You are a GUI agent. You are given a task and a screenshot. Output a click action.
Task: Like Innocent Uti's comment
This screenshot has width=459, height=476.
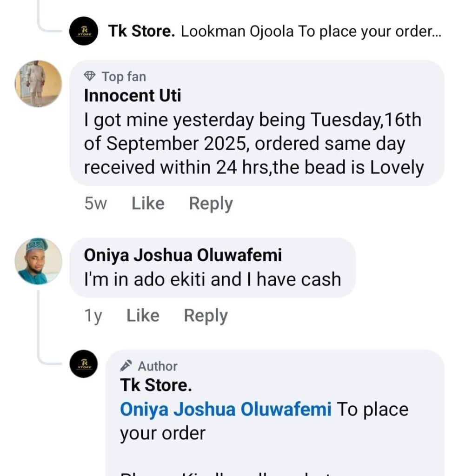pyautogui.click(x=148, y=204)
